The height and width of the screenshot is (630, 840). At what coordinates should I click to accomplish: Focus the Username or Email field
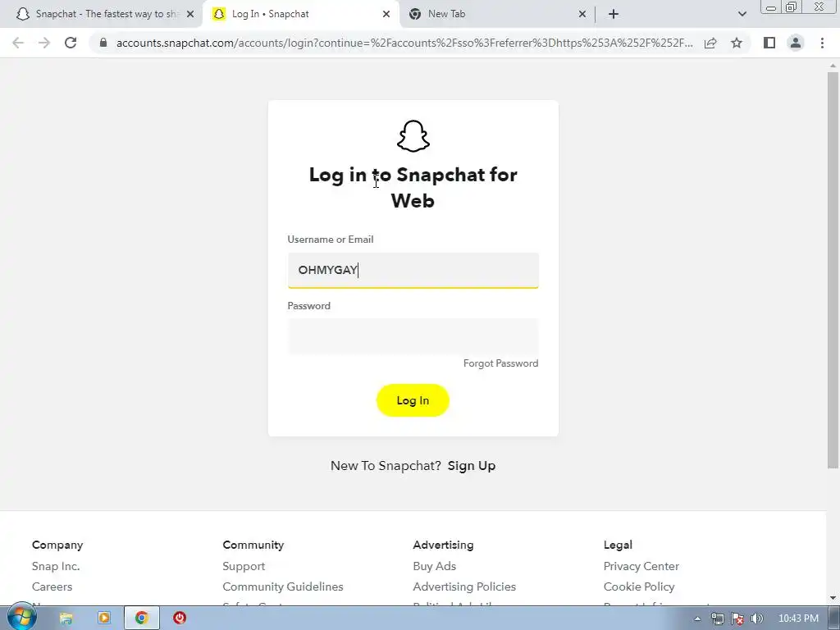pos(413,270)
